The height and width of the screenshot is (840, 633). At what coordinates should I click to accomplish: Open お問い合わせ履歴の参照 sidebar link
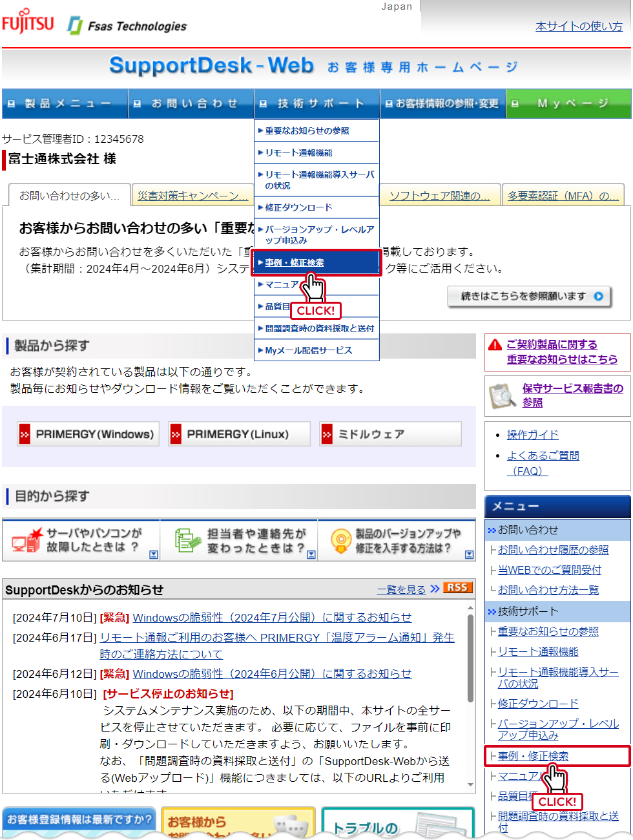click(553, 550)
